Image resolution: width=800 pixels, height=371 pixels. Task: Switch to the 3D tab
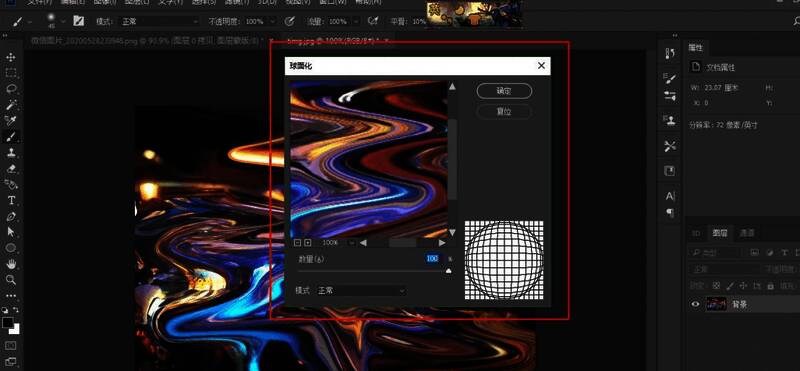pyautogui.click(x=696, y=233)
